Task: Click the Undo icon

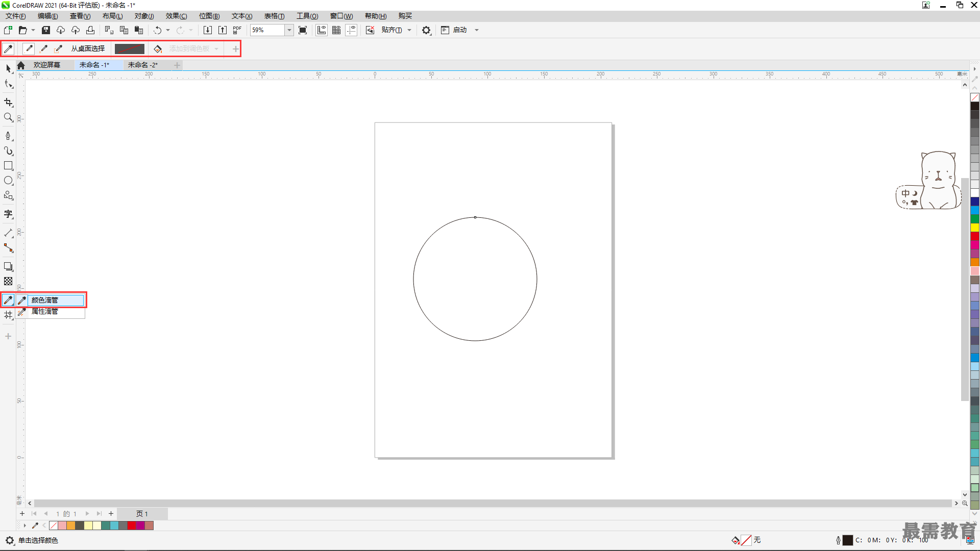Action: [x=158, y=30]
